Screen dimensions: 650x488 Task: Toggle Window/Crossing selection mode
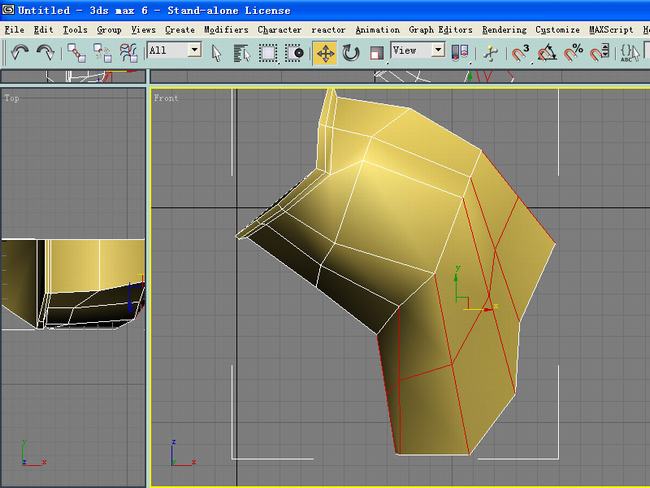point(294,53)
